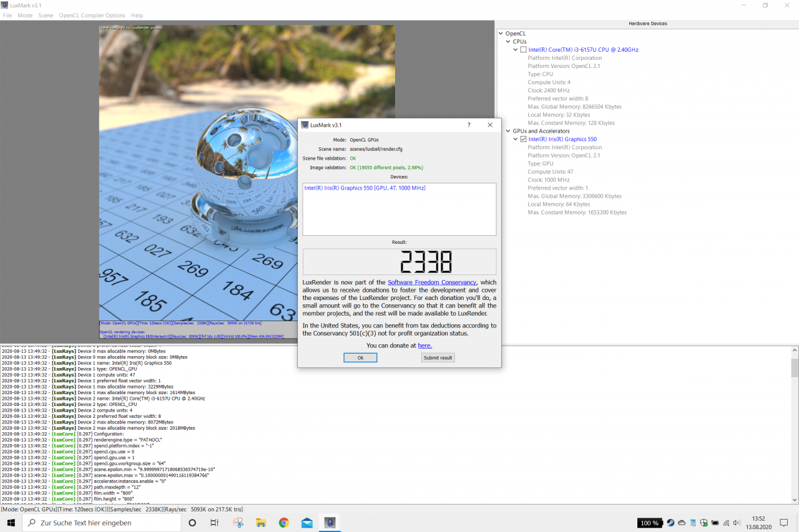This screenshot has width=799, height=532.
Task: Collapse the CPUs tree node
Action: pos(508,42)
